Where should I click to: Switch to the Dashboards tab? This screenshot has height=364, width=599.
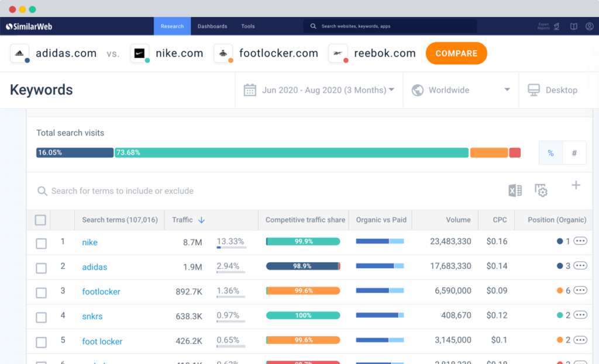[x=212, y=26]
